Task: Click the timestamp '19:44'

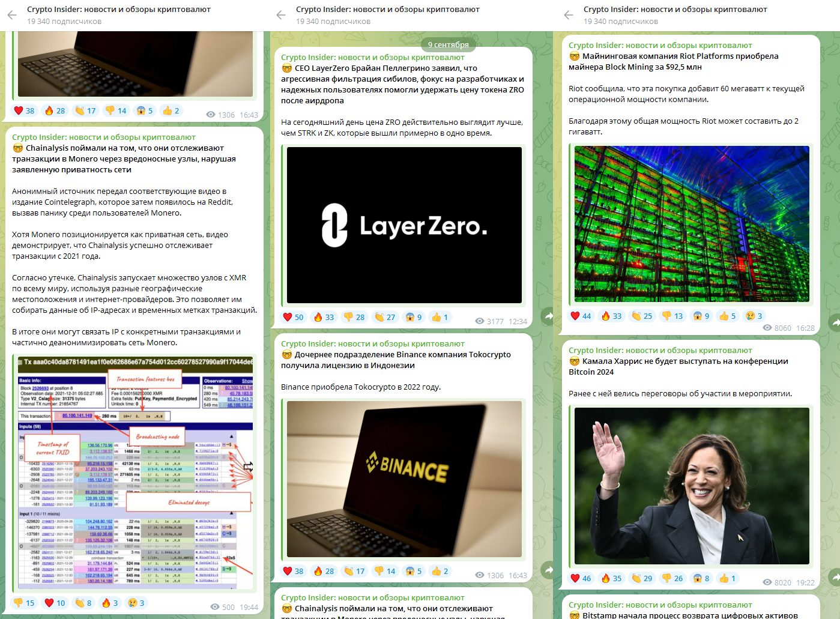Action: [x=249, y=607]
